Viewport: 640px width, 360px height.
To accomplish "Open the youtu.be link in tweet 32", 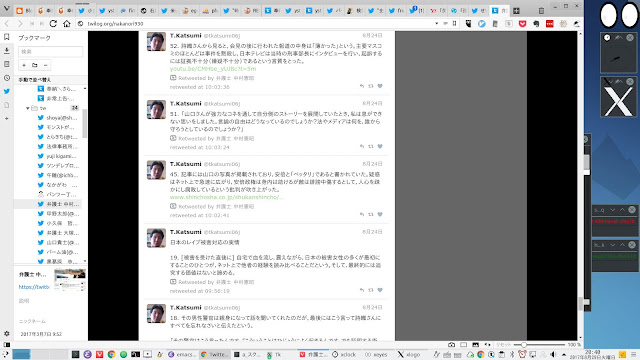I will tap(213, 69).
